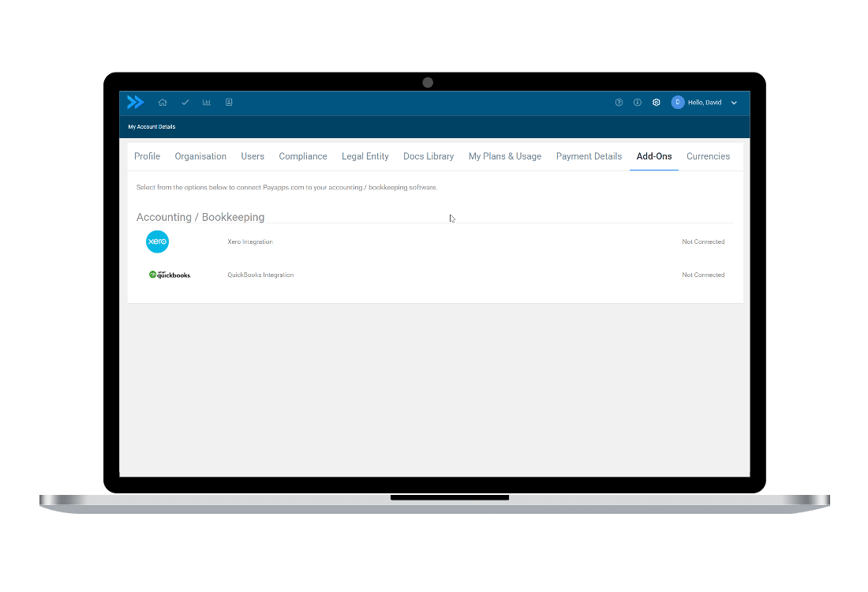Click the Xero logo
Image resolution: width=868 pixels, height=592 pixels.
(x=157, y=242)
